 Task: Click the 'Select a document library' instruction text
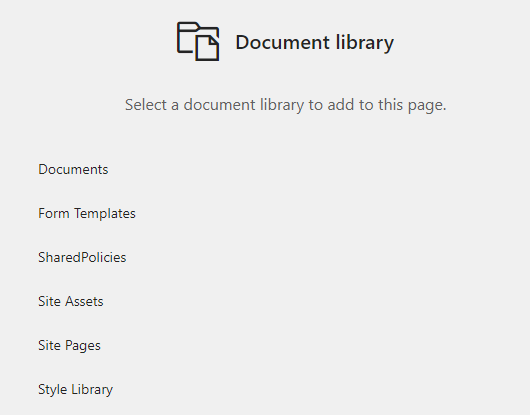pos(286,105)
